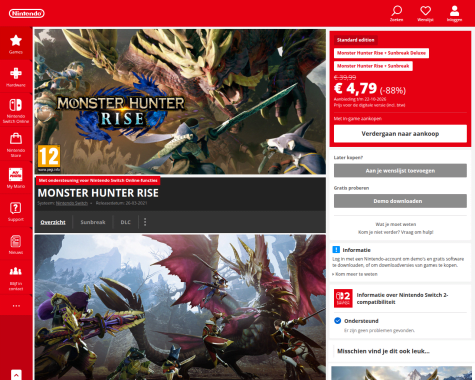Viewport: 475px width, 380px height.
Task: Click the Misschien vind je dit ook leuk heading
Action: [x=383, y=351]
